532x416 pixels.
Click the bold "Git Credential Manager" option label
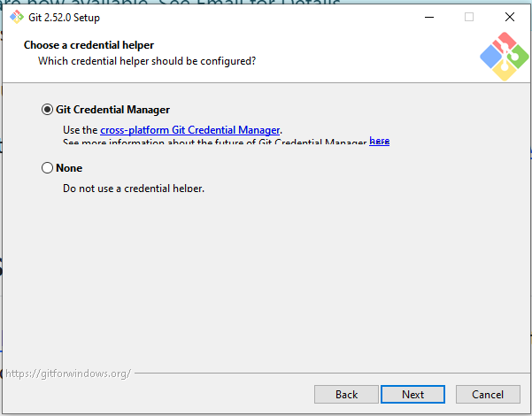click(x=112, y=110)
